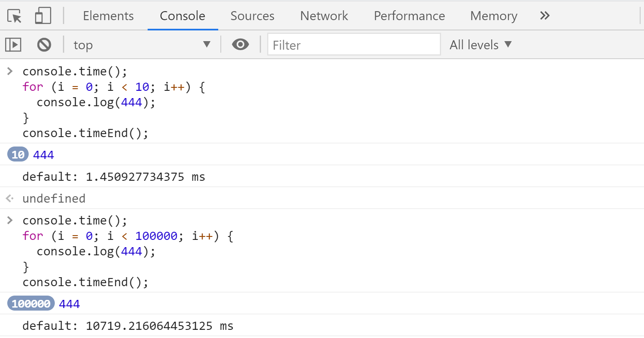Click the 100000 repeat count badge
This screenshot has height=338, width=644.
[x=31, y=304]
